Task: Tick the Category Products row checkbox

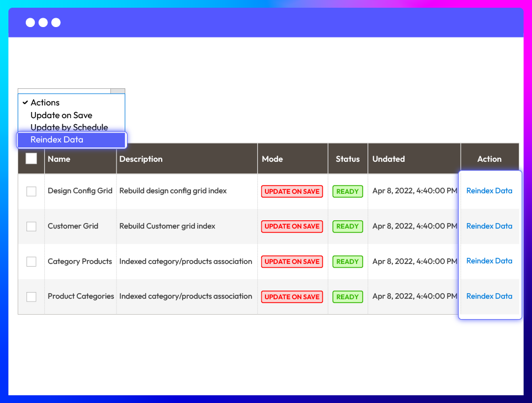Action: point(31,262)
